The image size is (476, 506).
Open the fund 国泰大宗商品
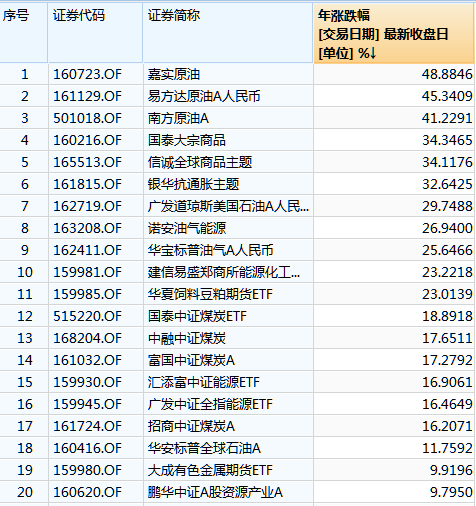[x=187, y=140]
